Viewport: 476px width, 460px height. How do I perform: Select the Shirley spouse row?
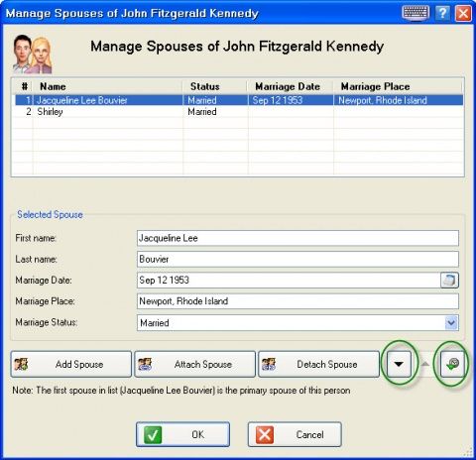click(x=239, y=112)
